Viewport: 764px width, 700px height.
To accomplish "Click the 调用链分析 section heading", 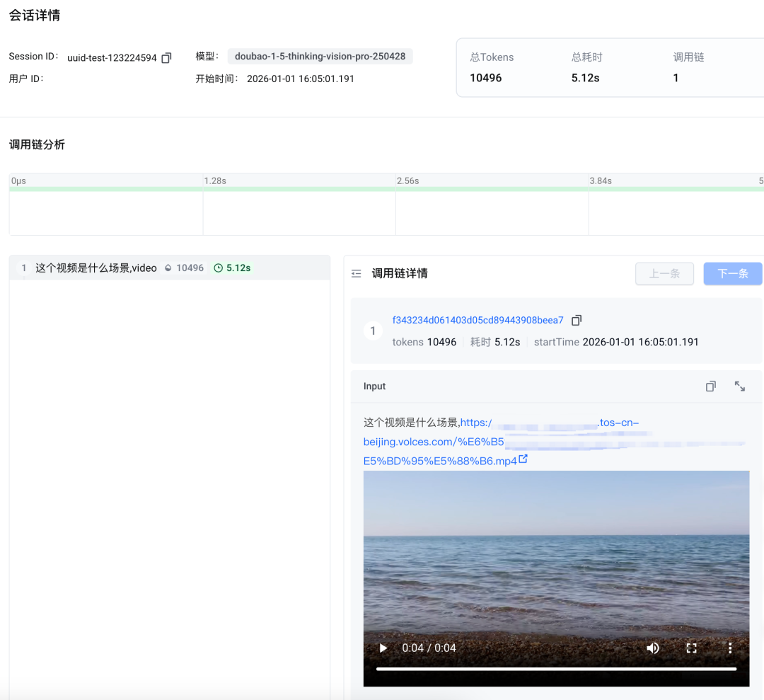I will pos(37,144).
